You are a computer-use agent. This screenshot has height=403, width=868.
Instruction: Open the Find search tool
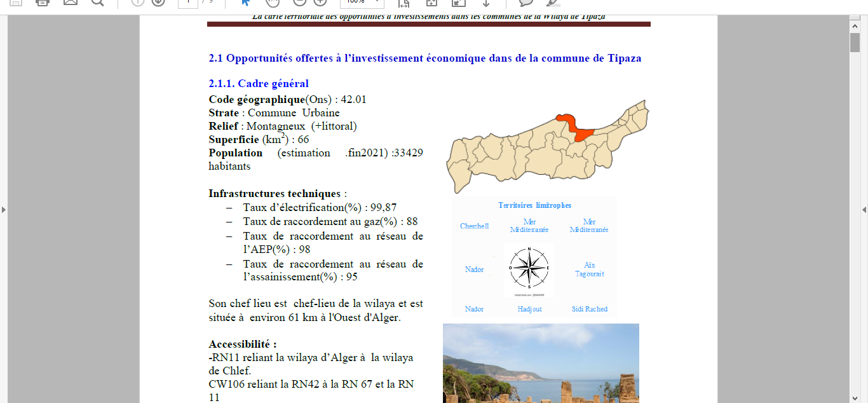tap(97, 3)
